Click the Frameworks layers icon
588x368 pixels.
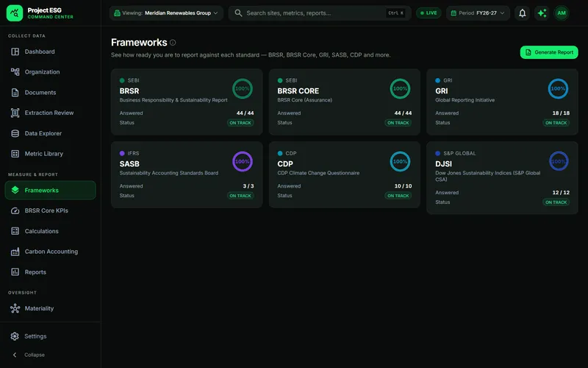click(x=15, y=190)
